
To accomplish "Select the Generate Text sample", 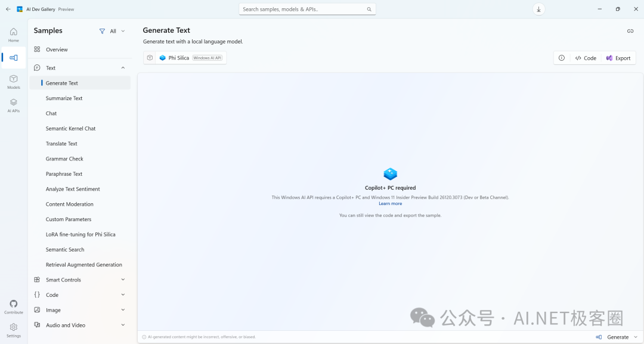I will (80, 83).
